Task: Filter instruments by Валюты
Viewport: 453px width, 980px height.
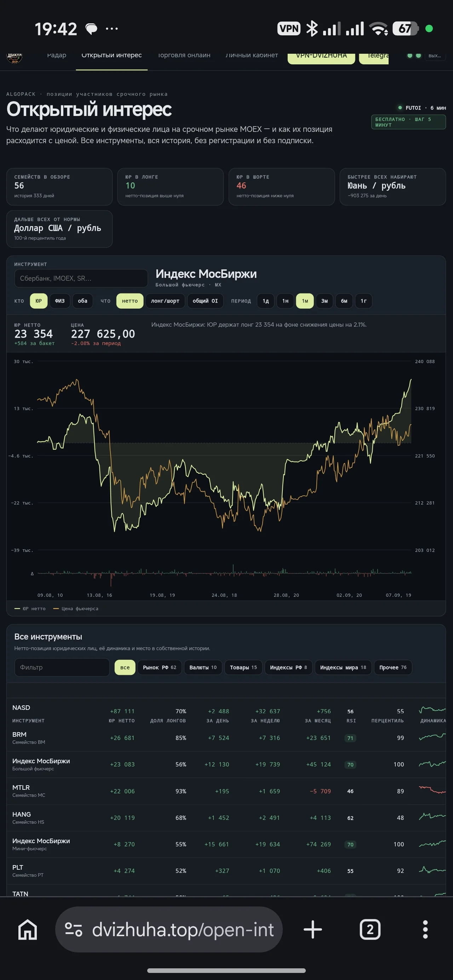Action: pyautogui.click(x=203, y=667)
